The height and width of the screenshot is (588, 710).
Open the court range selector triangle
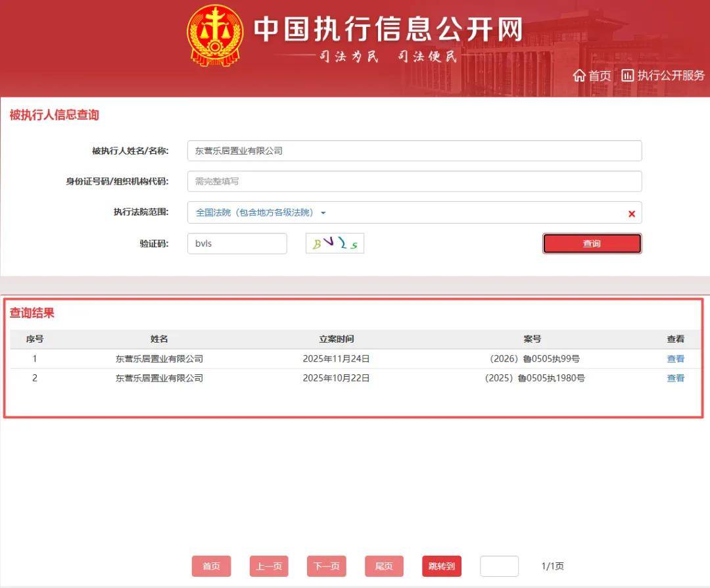tap(323, 213)
